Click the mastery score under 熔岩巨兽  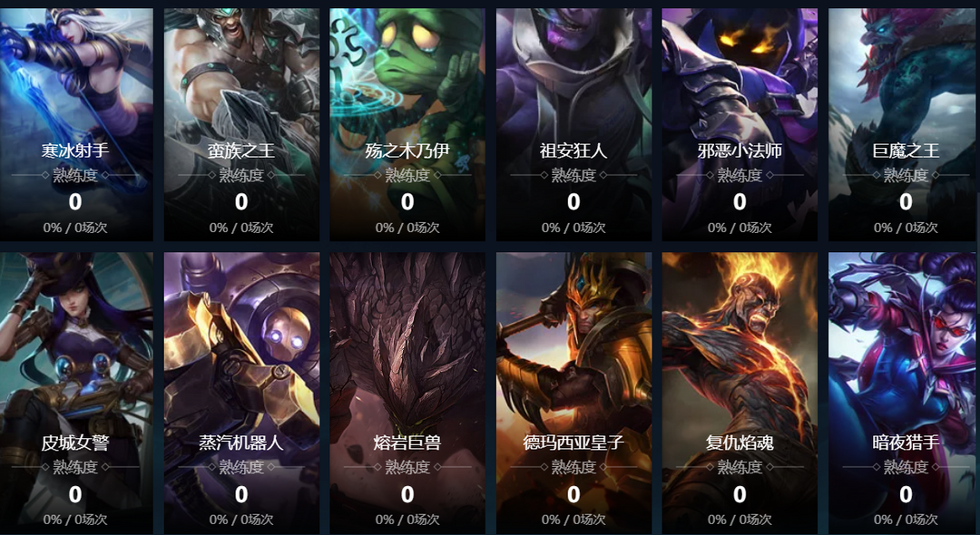click(x=407, y=494)
